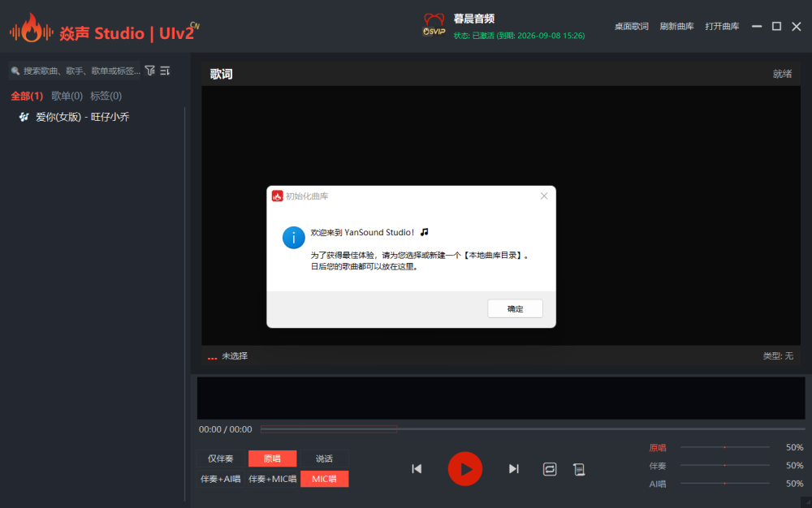The width and height of the screenshot is (812, 508).
Task: Click the 未选择 status text
Action: pos(235,356)
